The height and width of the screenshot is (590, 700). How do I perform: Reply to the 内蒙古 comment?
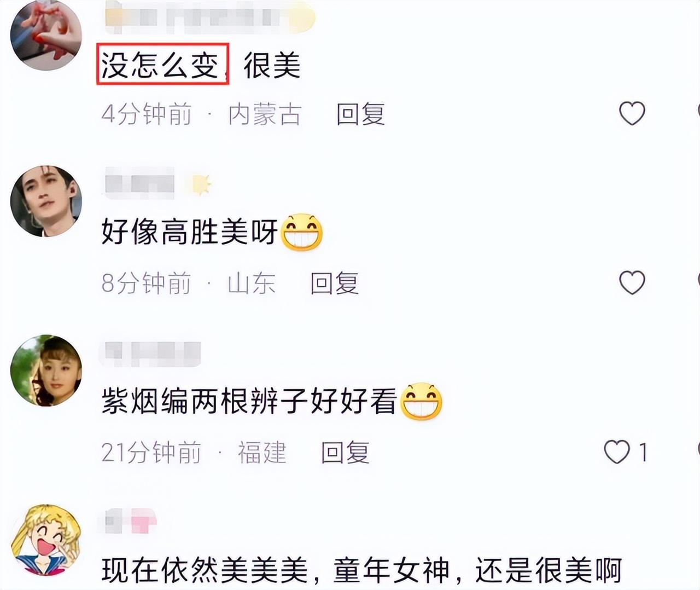click(x=360, y=114)
